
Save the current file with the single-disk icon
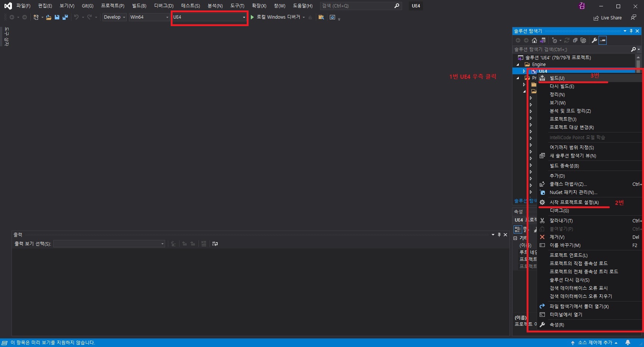57,17
